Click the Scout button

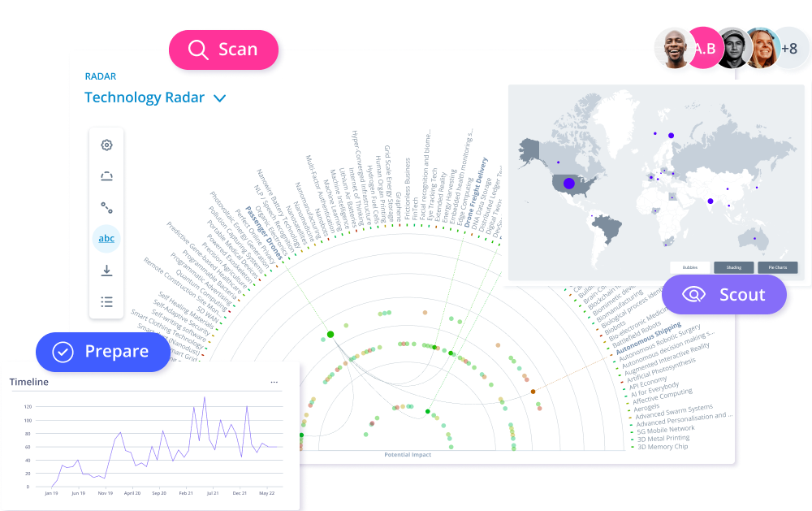click(725, 295)
